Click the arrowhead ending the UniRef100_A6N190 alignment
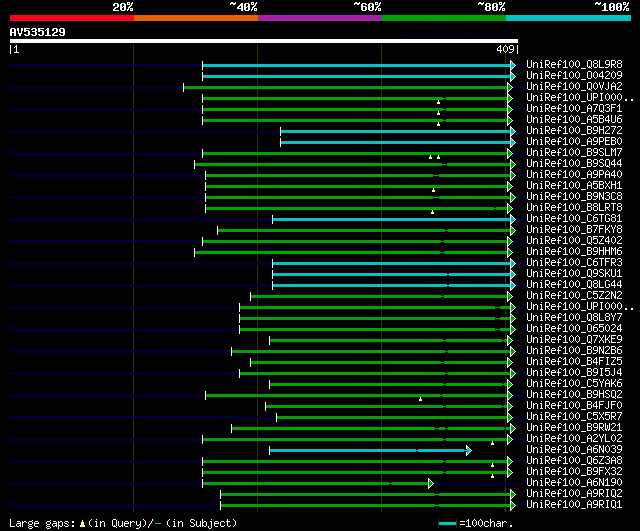Screen dimensions: 640x531 431,484
